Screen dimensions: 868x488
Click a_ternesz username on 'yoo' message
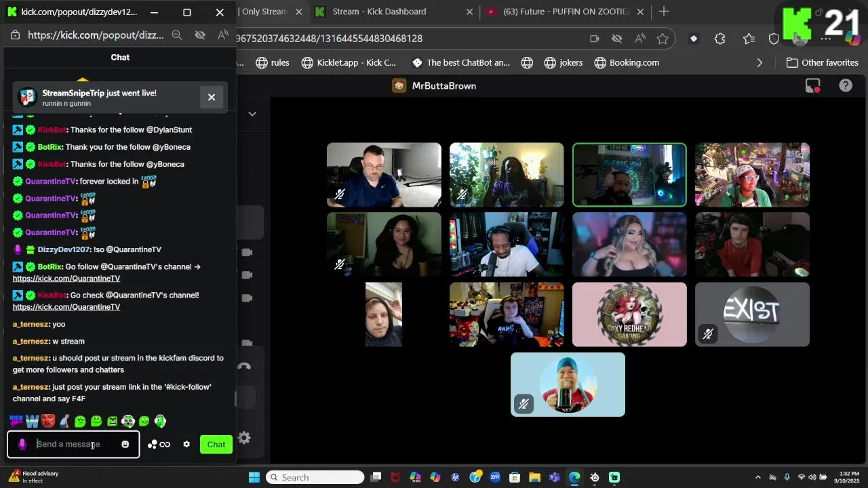pos(31,324)
